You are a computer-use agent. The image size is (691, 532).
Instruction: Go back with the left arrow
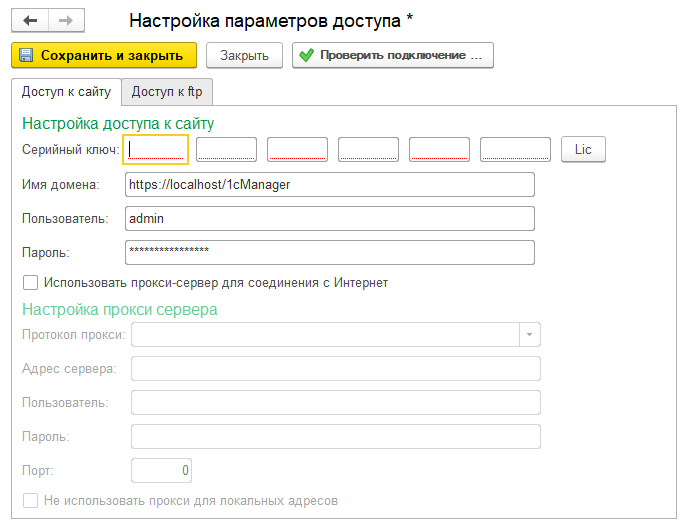30,20
